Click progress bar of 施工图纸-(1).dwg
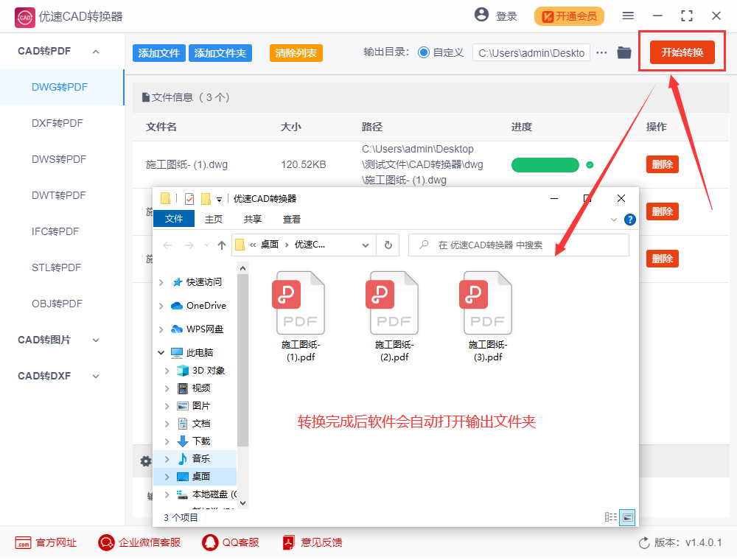Screen dimensions: 737x560 [545, 165]
